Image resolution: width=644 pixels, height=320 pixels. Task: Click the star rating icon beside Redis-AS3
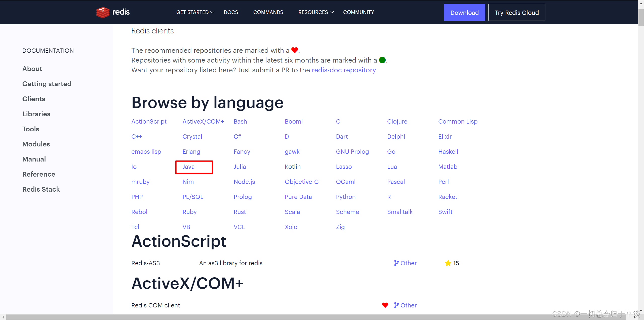[x=448, y=263]
